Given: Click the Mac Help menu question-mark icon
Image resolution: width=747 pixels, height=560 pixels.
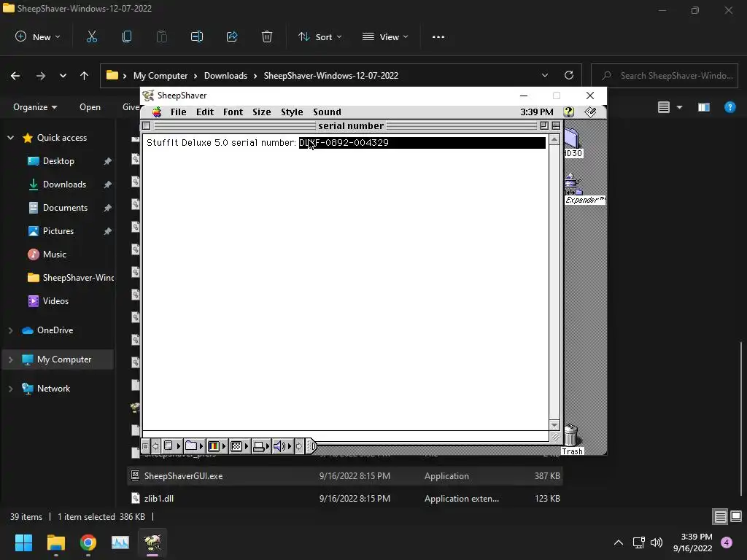Looking at the screenshot, I should 568,112.
